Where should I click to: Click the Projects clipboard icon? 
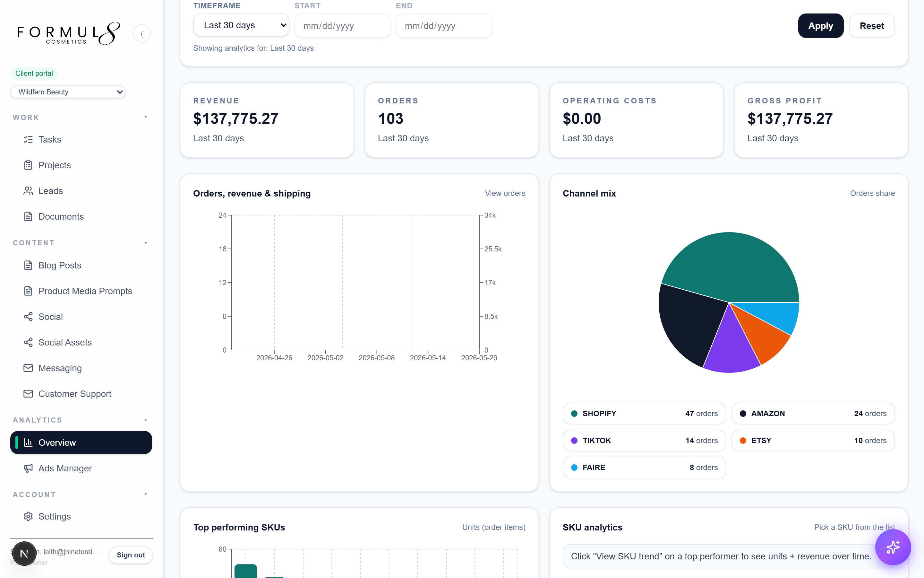pos(28,165)
